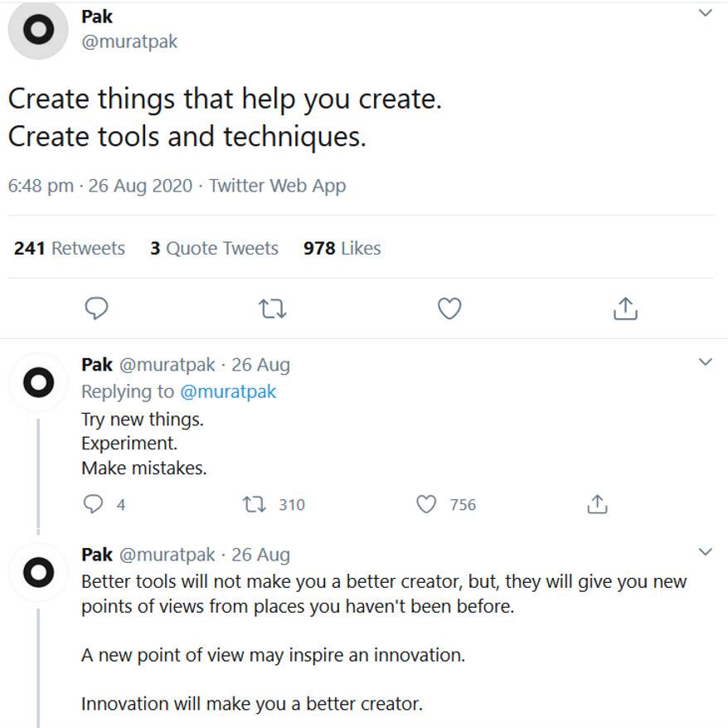View the 241 Retweets list
The height and width of the screenshot is (728, 728).
tap(70, 248)
